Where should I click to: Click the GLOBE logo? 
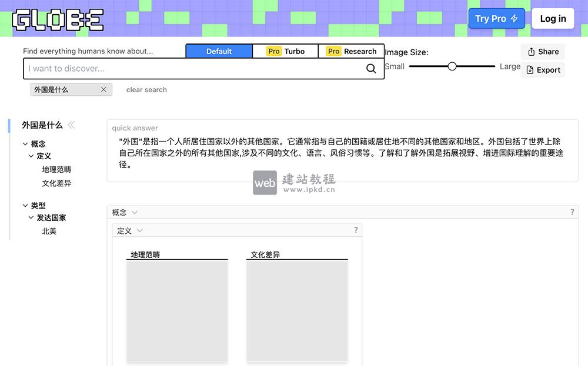point(58,19)
